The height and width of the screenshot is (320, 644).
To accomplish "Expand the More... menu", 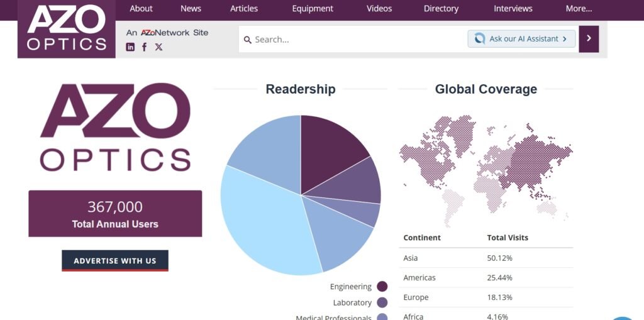I will tap(579, 9).
